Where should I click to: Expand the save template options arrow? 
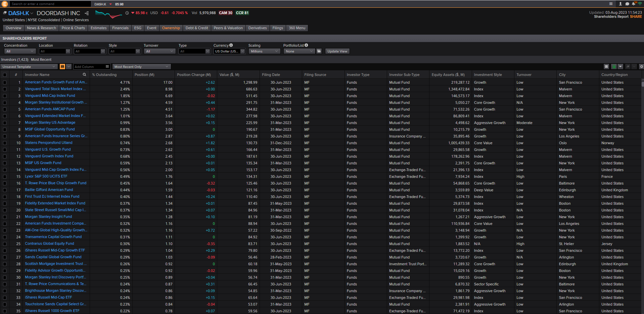68,67
